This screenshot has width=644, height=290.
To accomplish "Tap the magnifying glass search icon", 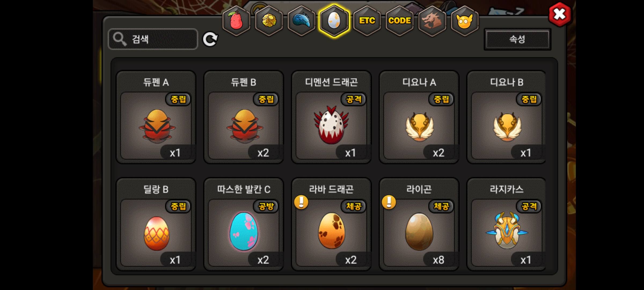I will pyautogui.click(x=119, y=39).
